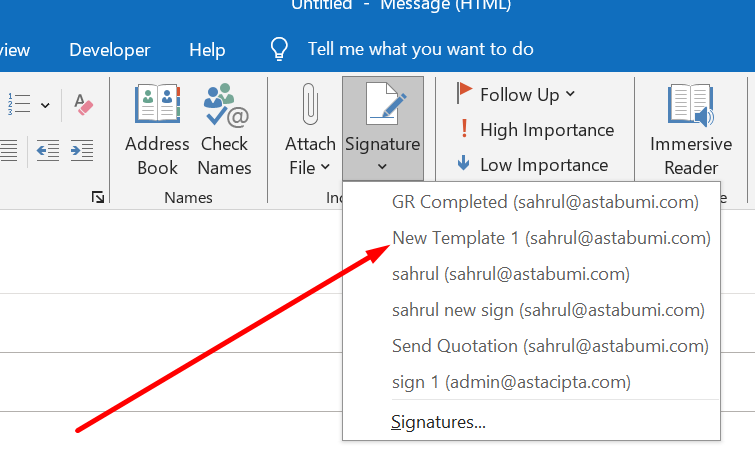Click the Decrease Indent icon
Image resolution: width=755 pixels, height=470 pixels.
coord(47,151)
